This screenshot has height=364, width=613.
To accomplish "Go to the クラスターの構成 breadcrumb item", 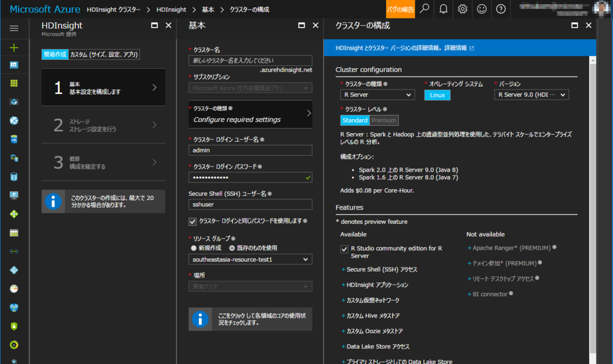I will tap(250, 10).
